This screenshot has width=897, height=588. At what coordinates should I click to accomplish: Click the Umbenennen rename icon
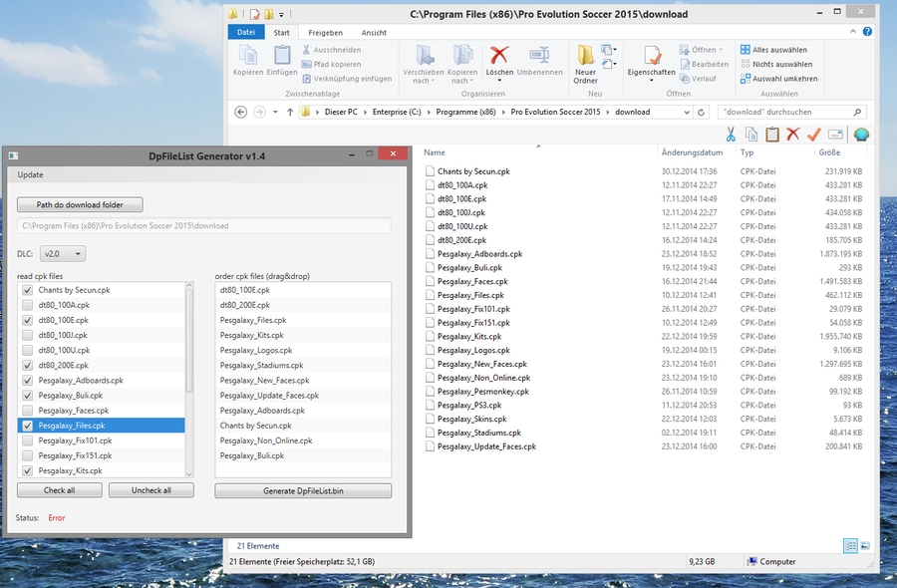(539, 56)
